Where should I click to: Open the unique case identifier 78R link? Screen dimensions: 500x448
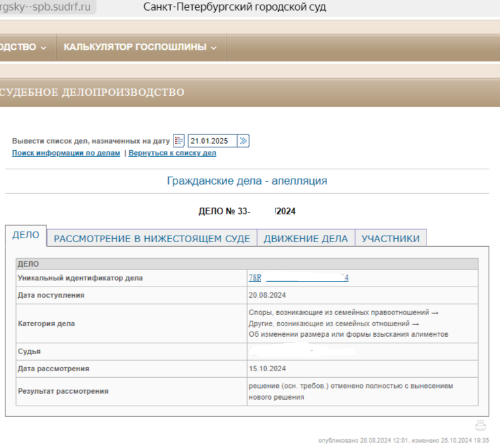pyautogui.click(x=299, y=278)
